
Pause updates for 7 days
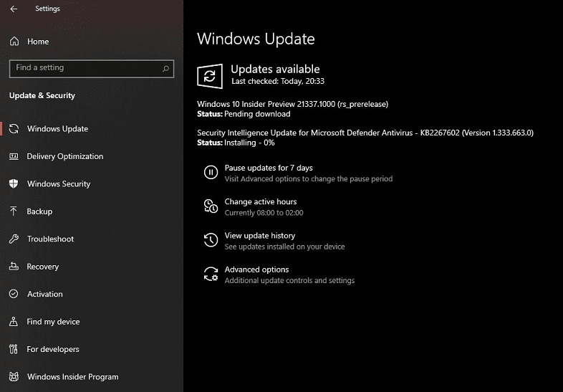point(269,168)
